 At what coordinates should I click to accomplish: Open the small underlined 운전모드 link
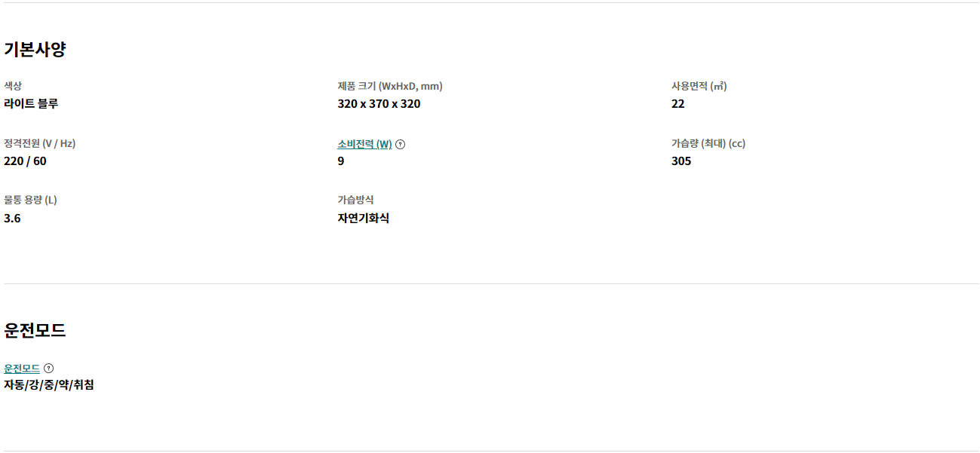22,369
